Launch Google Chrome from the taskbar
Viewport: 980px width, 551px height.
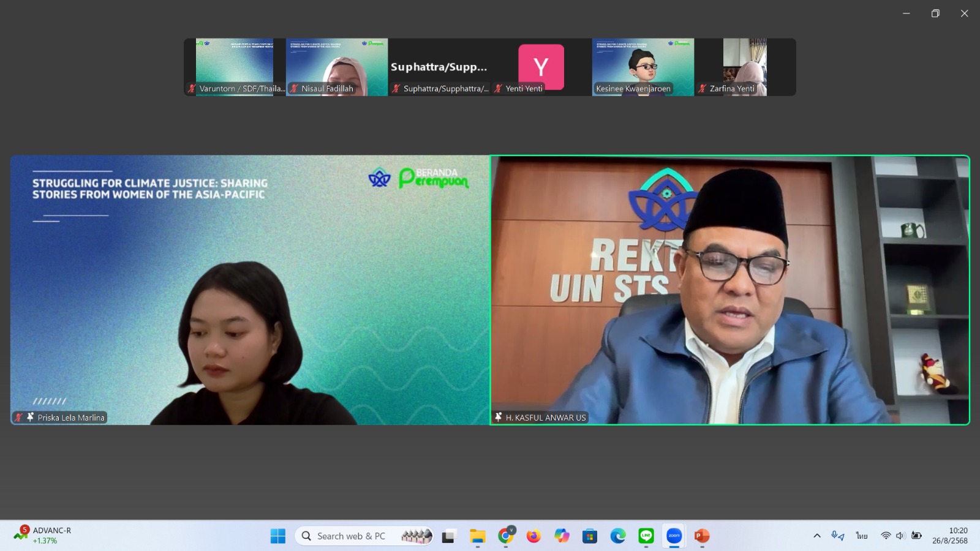click(x=506, y=536)
